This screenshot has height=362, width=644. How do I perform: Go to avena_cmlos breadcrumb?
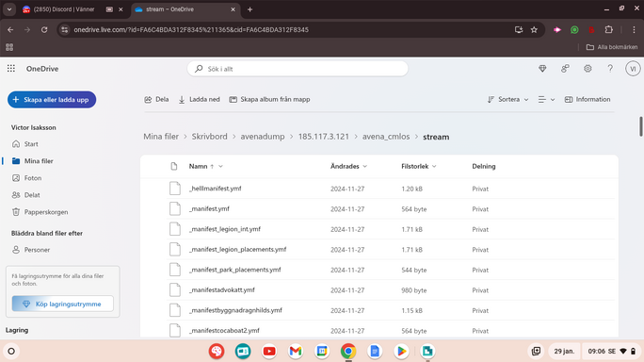point(386,137)
